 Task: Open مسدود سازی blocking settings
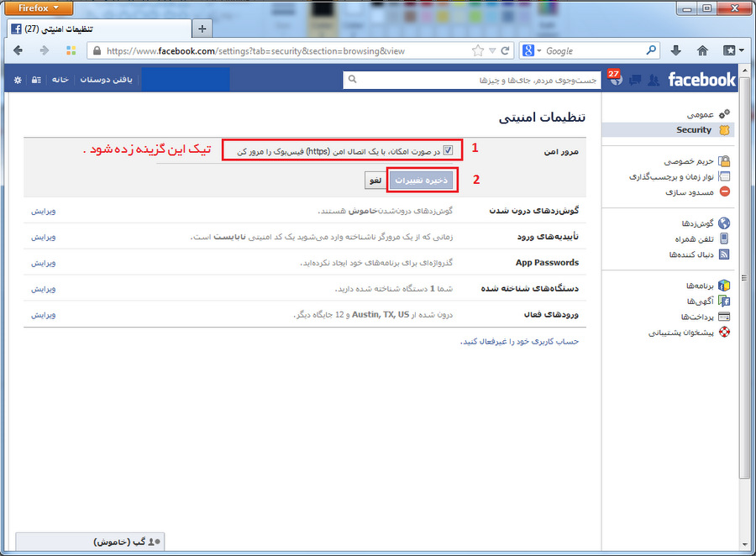[698, 192]
